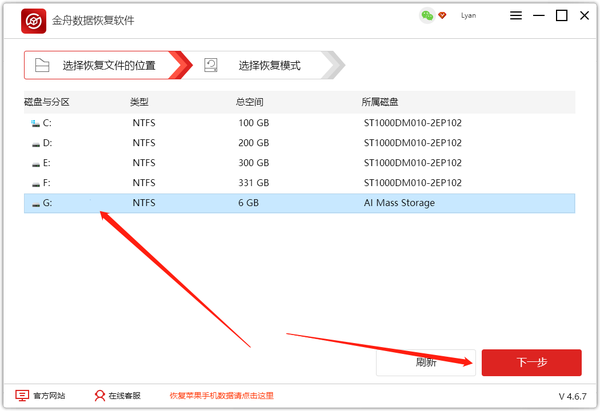Open the hamburger menu icon

[x=516, y=15]
